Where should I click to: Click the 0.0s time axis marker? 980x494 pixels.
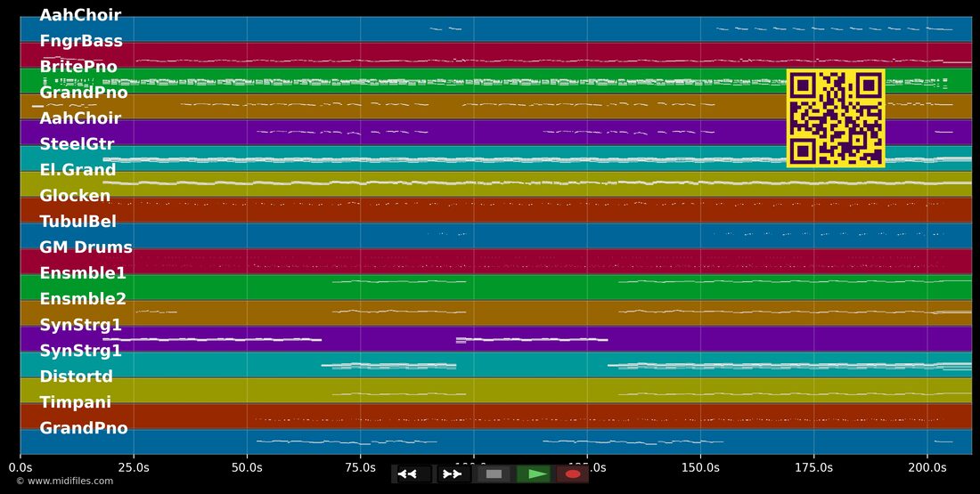[x=20, y=468]
